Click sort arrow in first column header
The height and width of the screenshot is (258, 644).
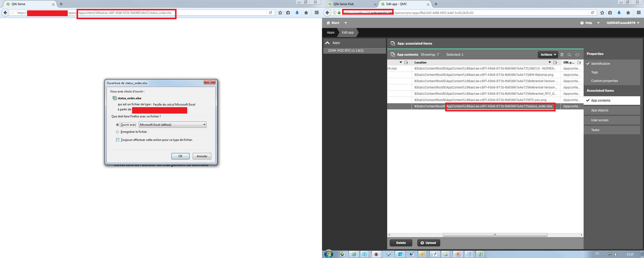[401, 62]
